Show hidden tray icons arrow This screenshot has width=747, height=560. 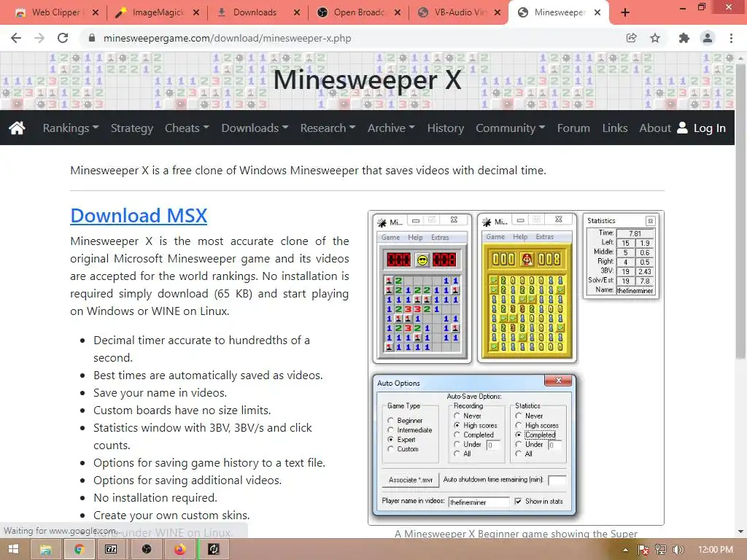point(625,550)
